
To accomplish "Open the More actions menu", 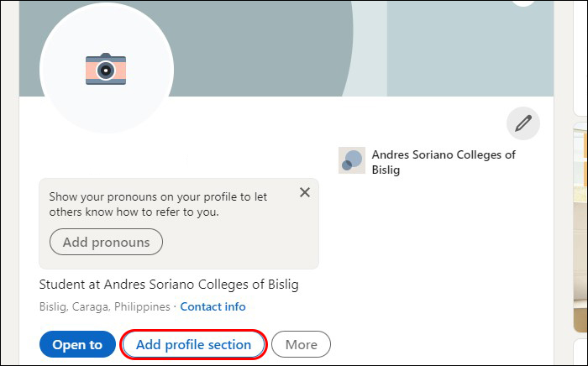I will coord(301,344).
